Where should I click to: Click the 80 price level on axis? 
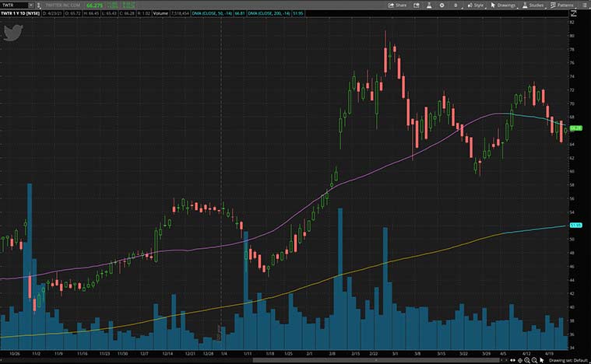point(572,36)
